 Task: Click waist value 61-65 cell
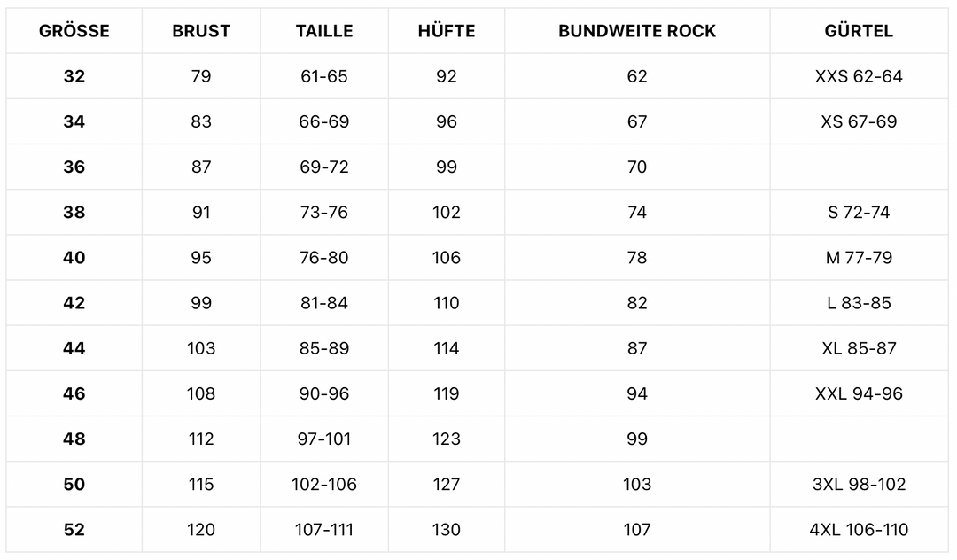point(324,76)
